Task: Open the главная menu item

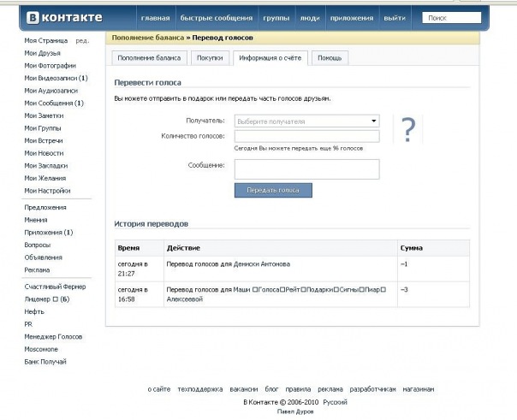Action: click(155, 18)
